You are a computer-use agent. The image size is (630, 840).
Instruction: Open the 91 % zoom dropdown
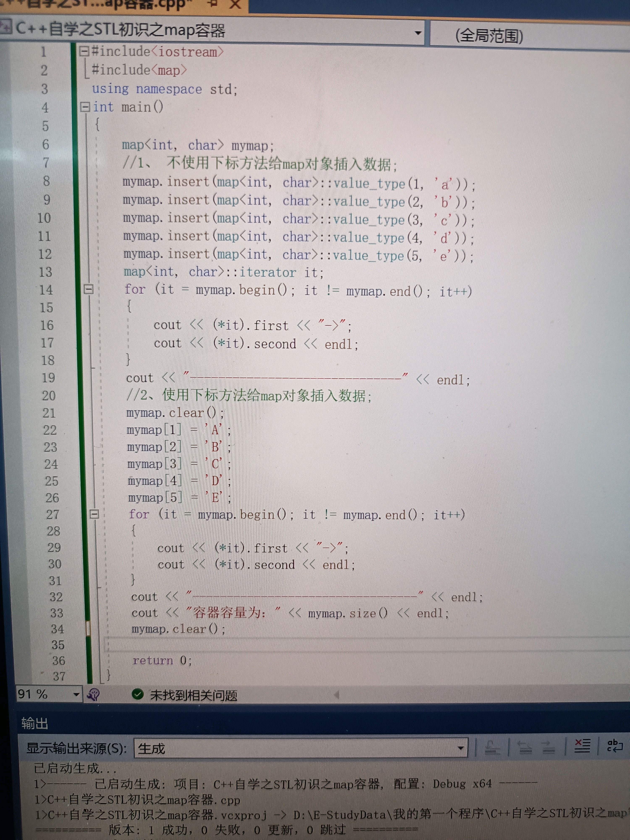point(76,694)
